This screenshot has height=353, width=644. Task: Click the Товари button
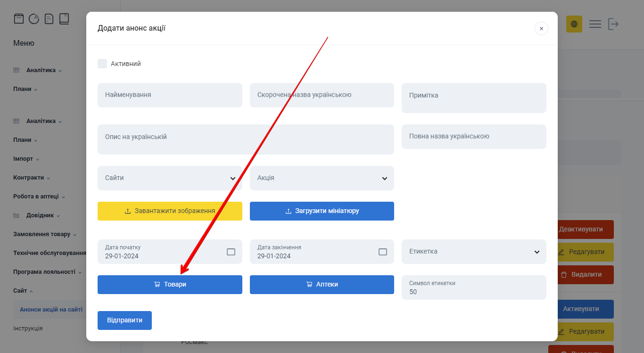pyautogui.click(x=170, y=285)
